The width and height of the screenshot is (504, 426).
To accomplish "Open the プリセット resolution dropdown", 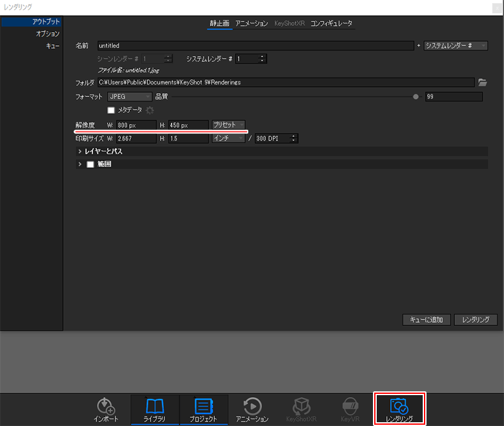I will [228, 125].
